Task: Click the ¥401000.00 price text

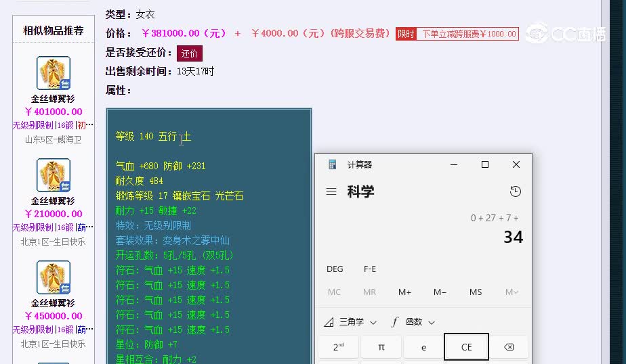Action: (54, 112)
